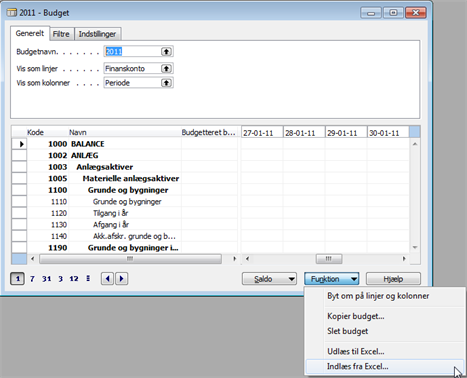Select the accounting period icon button

pos(88,278)
